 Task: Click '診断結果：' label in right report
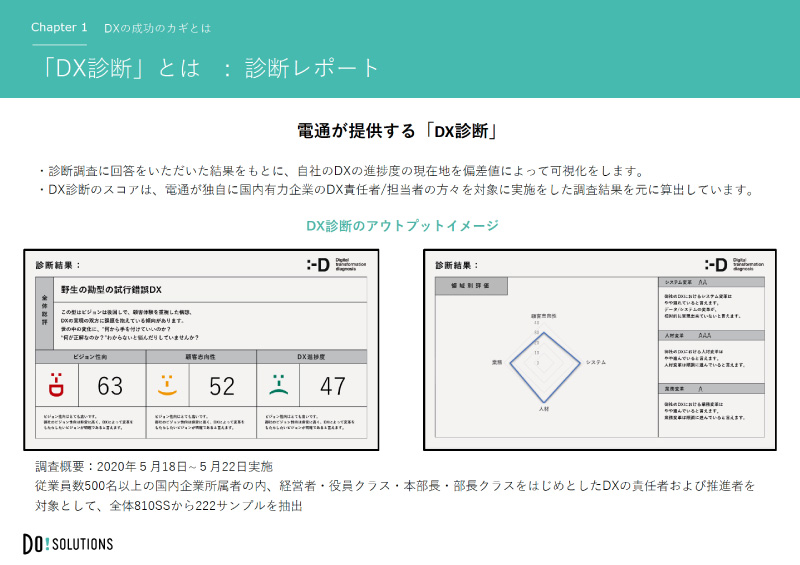[457, 265]
